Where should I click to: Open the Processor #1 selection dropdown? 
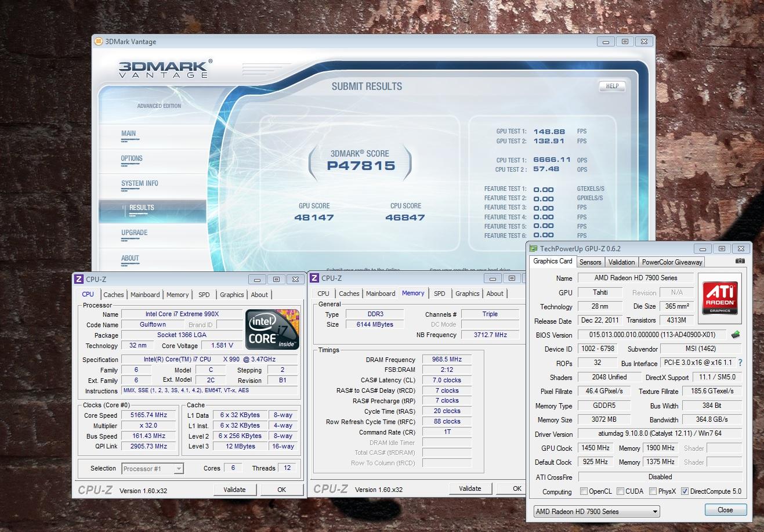click(153, 468)
